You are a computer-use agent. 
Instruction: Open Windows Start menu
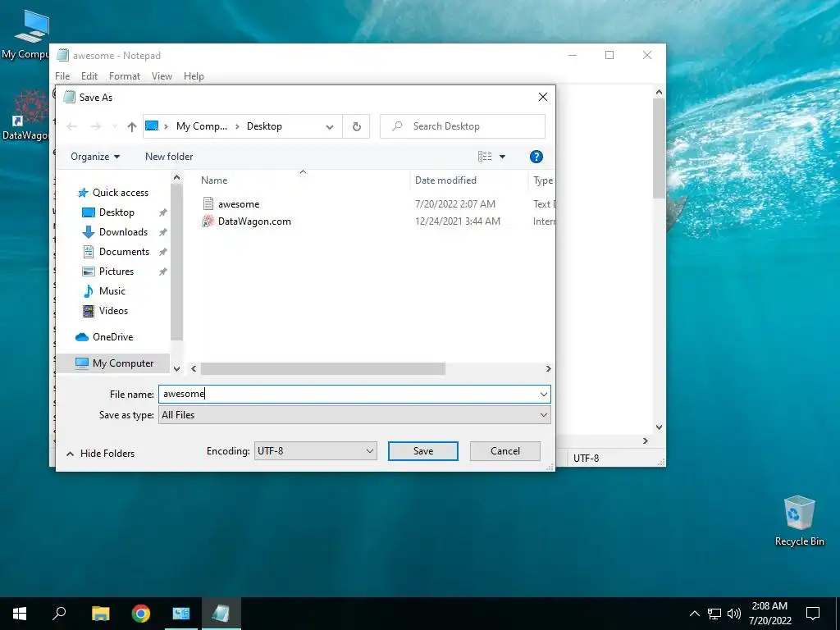20,614
